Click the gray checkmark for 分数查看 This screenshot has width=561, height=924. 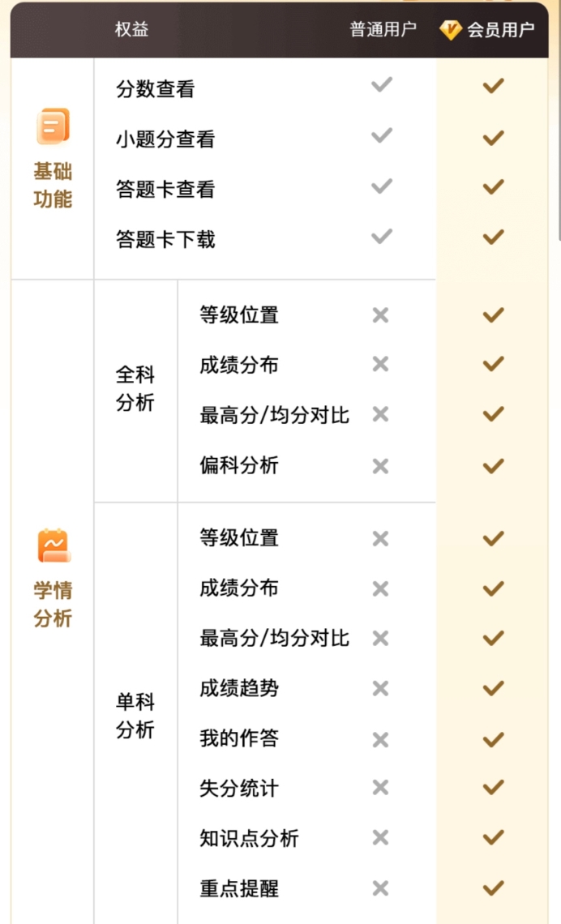pyautogui.click(x=382, y=85)
